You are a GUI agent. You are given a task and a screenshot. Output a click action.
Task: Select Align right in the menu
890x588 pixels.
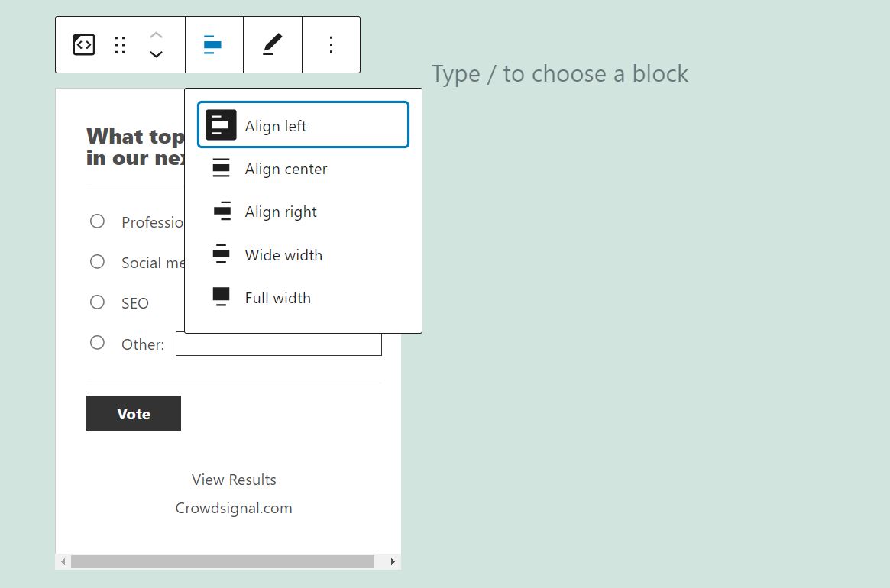(282, 212)
